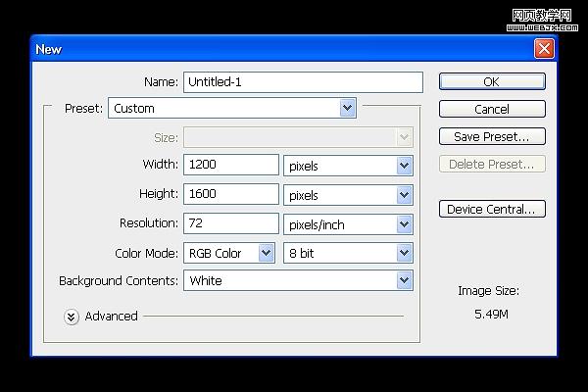Image resolution: width=588 pixels, height=392 pixels.
Task: Open the Color Mode dropdown RGB Color
Action: (x=229, y=253)
